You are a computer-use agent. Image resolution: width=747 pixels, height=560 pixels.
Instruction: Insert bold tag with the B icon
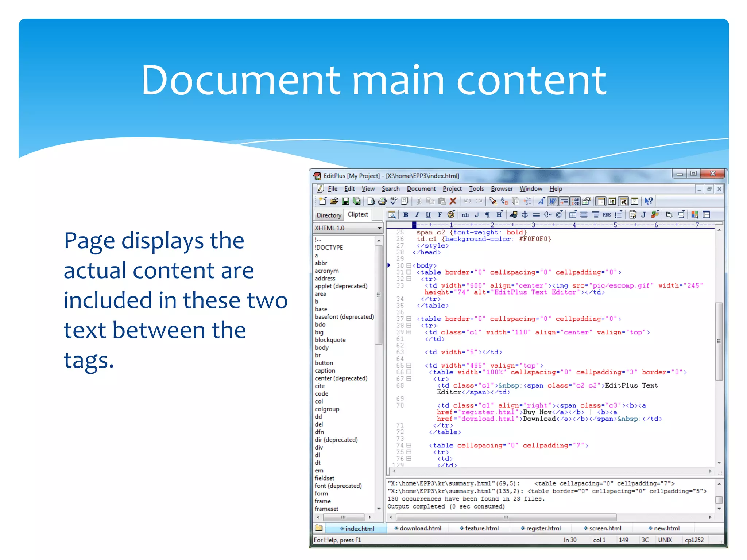[x=406, y=215]
